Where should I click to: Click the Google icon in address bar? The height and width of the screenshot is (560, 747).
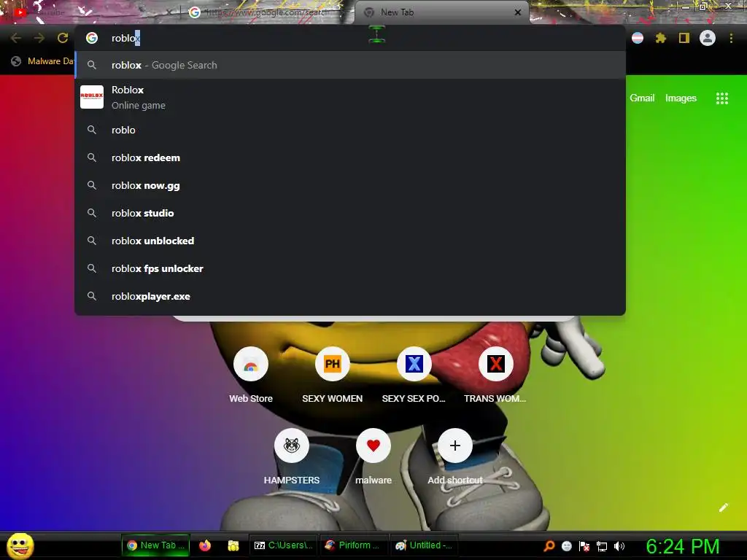(91, 38)
